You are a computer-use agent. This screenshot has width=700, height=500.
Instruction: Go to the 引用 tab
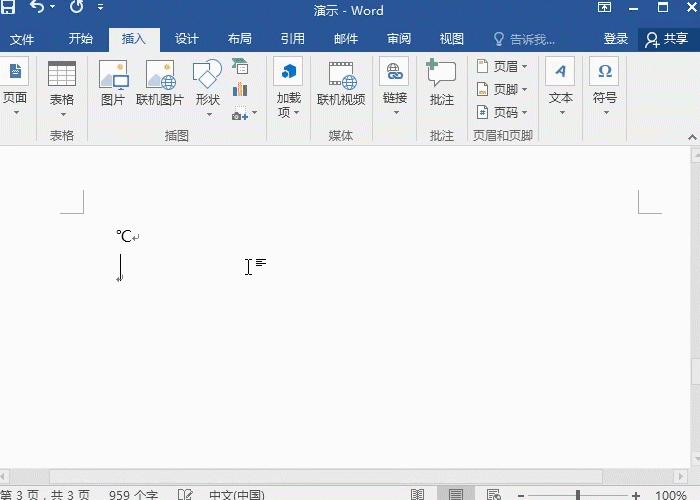pyautogui.click(x=293, y=39)
